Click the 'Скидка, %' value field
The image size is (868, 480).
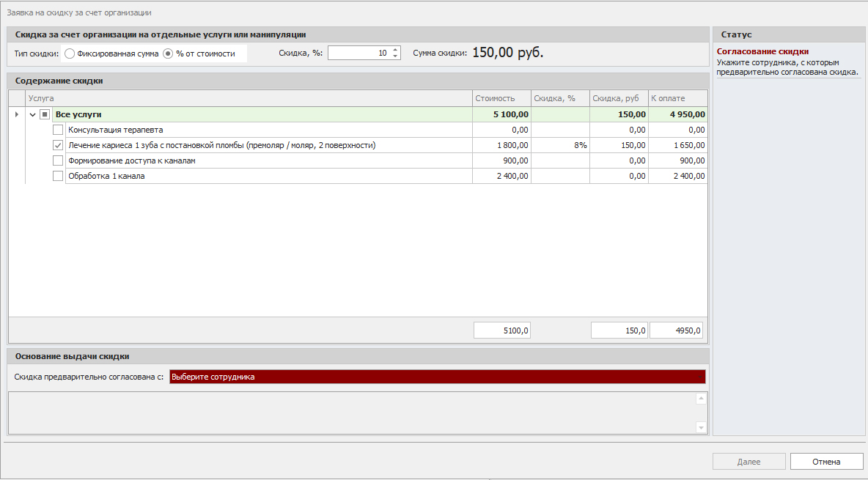click(358, 53)
